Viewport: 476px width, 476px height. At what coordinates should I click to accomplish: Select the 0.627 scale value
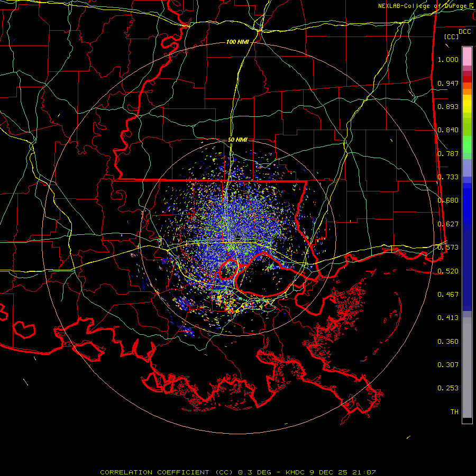click(448, 224)
